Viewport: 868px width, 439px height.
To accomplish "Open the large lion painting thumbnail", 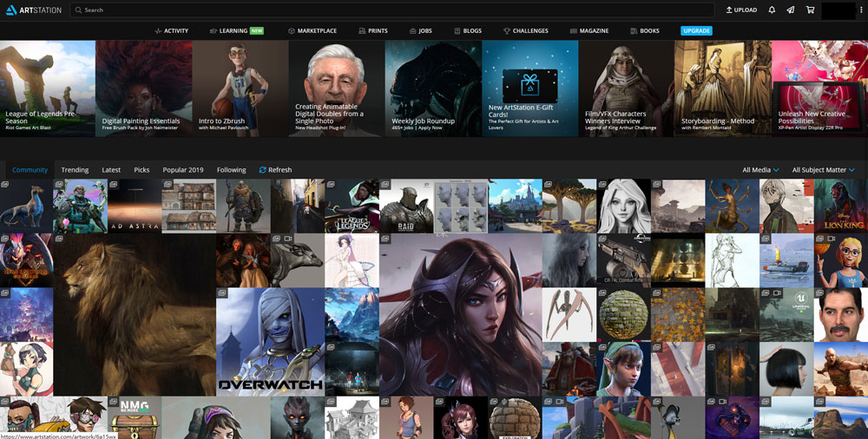I will click(135, 314).
